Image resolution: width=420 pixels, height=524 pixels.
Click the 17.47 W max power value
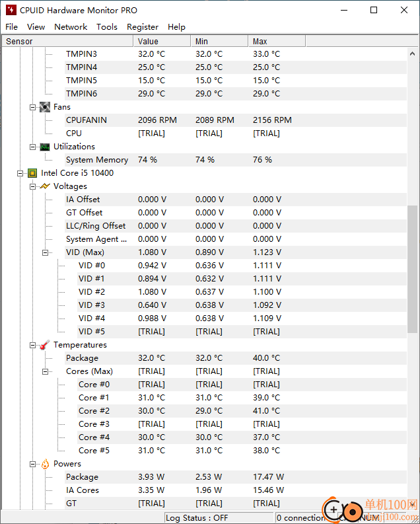(268, 477)
